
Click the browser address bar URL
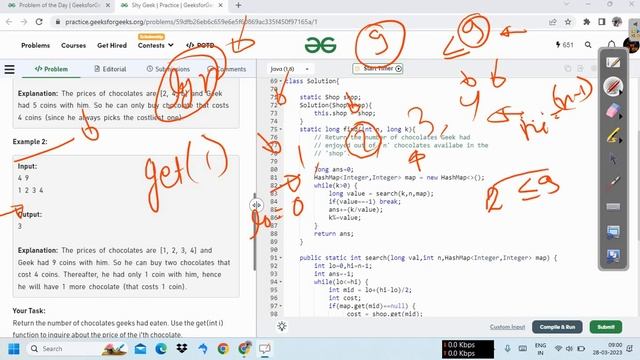click(191, 22)
